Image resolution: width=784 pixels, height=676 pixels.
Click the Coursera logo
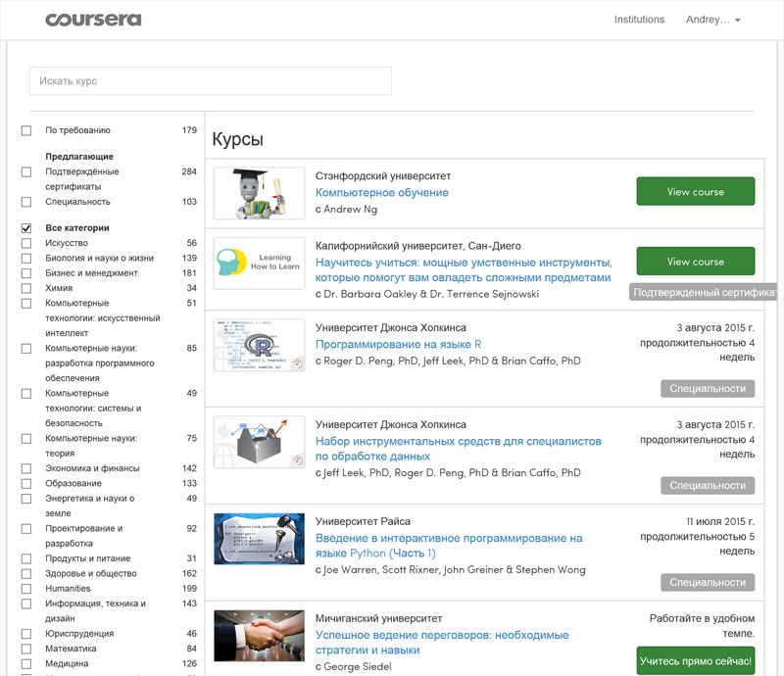(95, 20)
